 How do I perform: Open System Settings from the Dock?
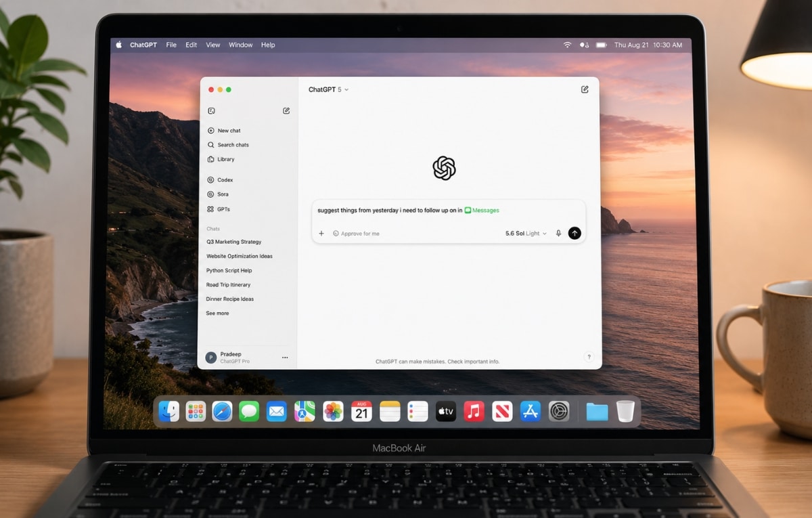point(559,411)
